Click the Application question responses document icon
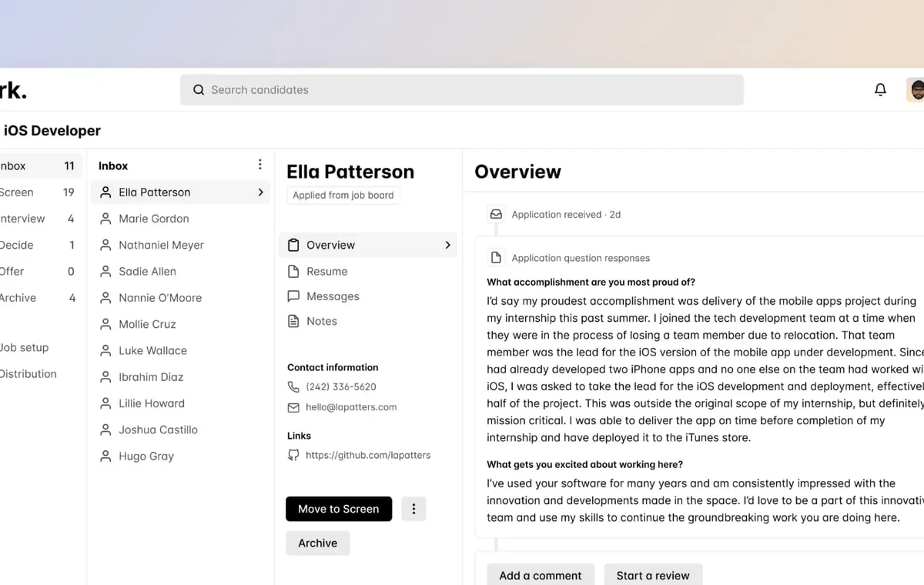The image size is (924, 585). pos(496,258)
